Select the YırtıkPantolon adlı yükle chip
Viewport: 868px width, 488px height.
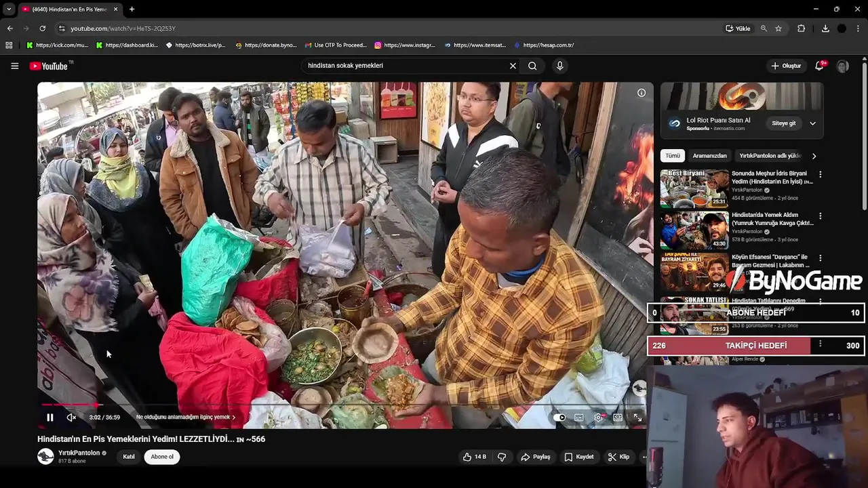[x=770, y=156]
